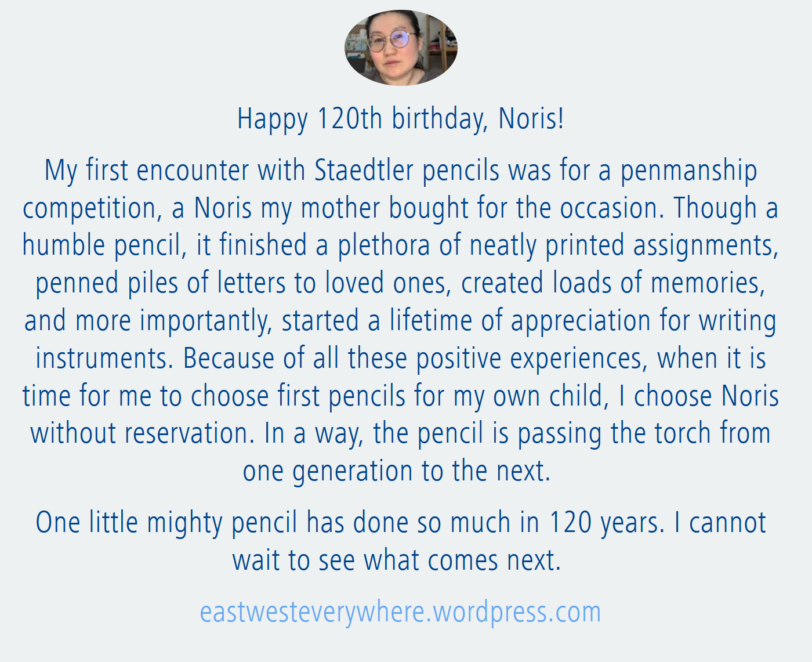
Task: Click the word 'instruments.' in the paragraph
Action: click(x=105, y=359)
